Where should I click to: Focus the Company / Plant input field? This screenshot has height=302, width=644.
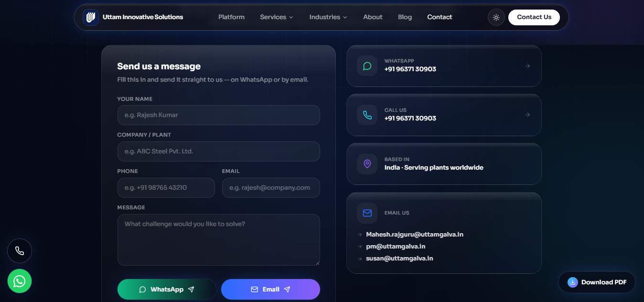click(219, 151)
